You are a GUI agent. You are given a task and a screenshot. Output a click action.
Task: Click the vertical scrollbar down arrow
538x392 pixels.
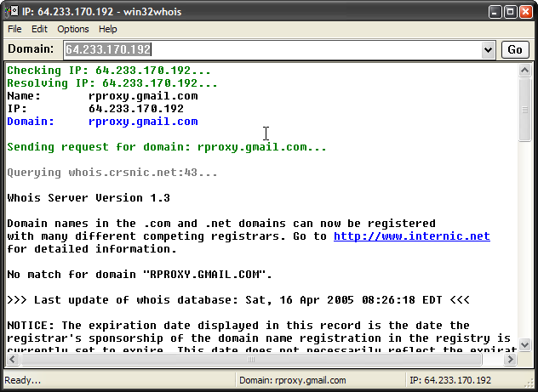[524, 344]
